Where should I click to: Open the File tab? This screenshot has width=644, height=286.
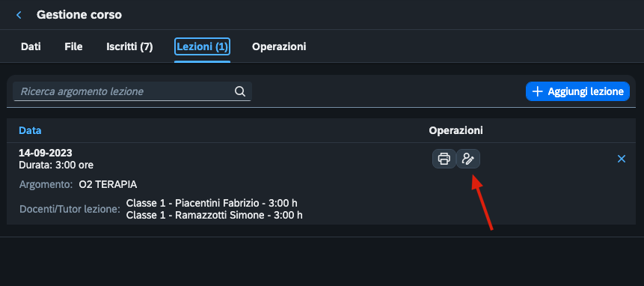coord(73,46)
